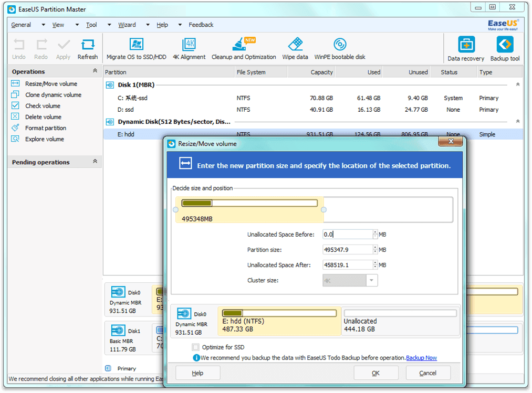Open the View menu dropdown arrow
Viewport: 532px width, 393px height.
(x=77, y=25)
